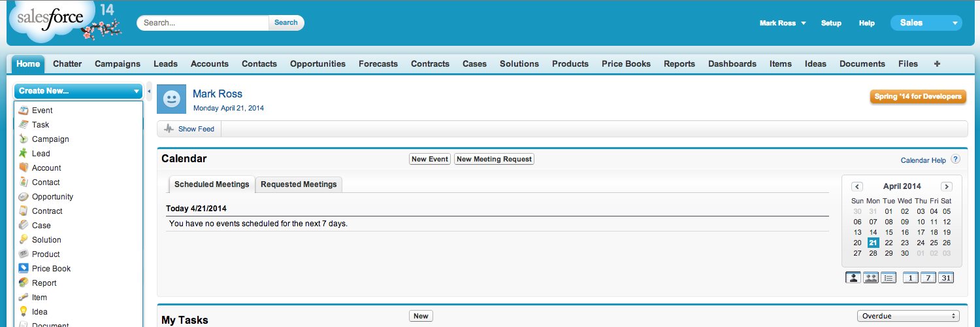This screenshot has height=327, width=980.
Task: Click the Lead star icon in Create New list
Action: pyautogui.click(x=24, y=154)
